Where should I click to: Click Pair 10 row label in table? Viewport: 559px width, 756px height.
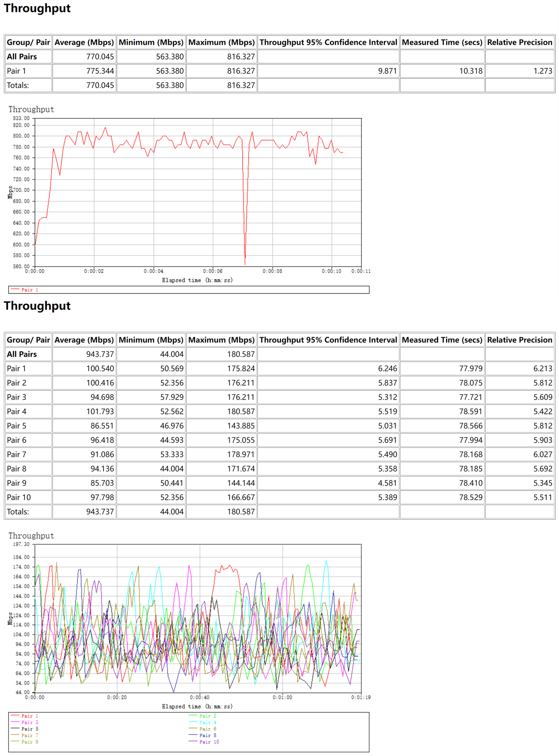point(19,497)
